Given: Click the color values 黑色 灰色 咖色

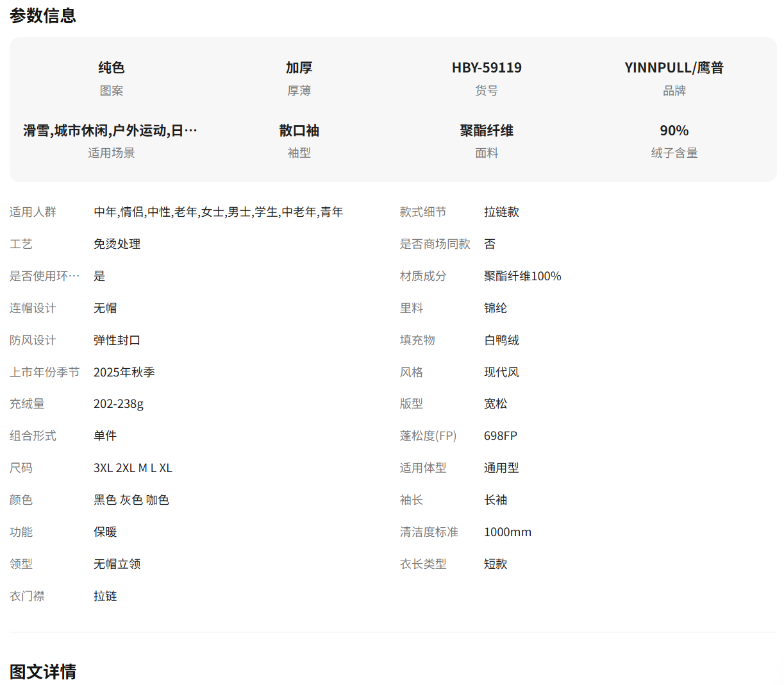Looking at the screenshot, I should 131,500.
